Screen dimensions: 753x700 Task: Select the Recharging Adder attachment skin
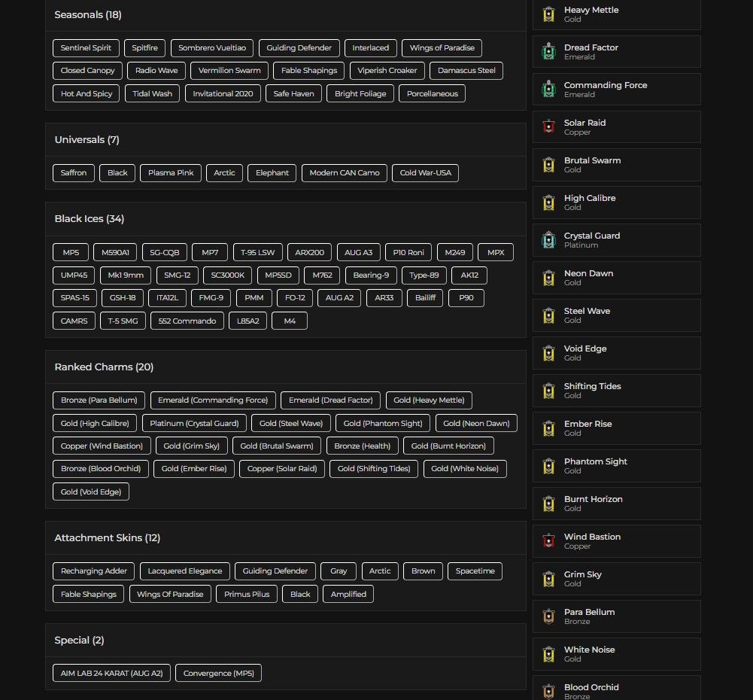(93, 571)
